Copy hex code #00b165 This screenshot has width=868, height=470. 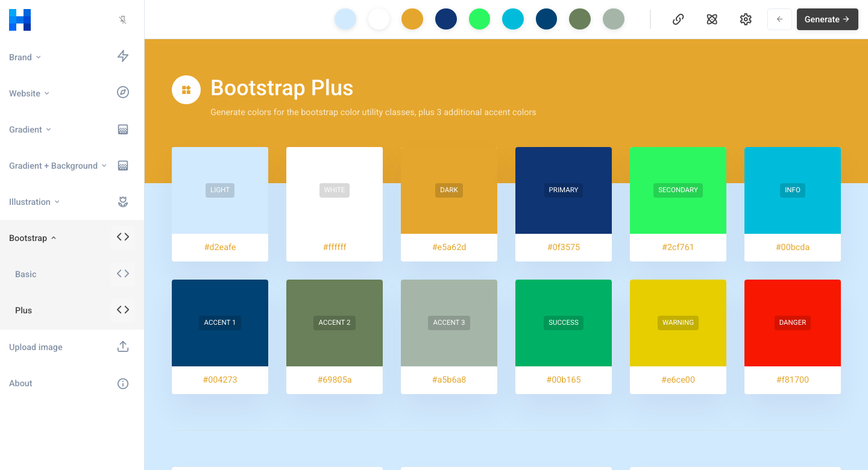click(564, 380)
